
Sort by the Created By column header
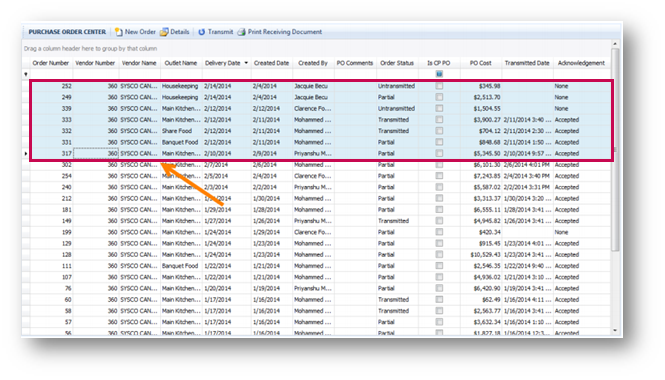click(313, 63)
